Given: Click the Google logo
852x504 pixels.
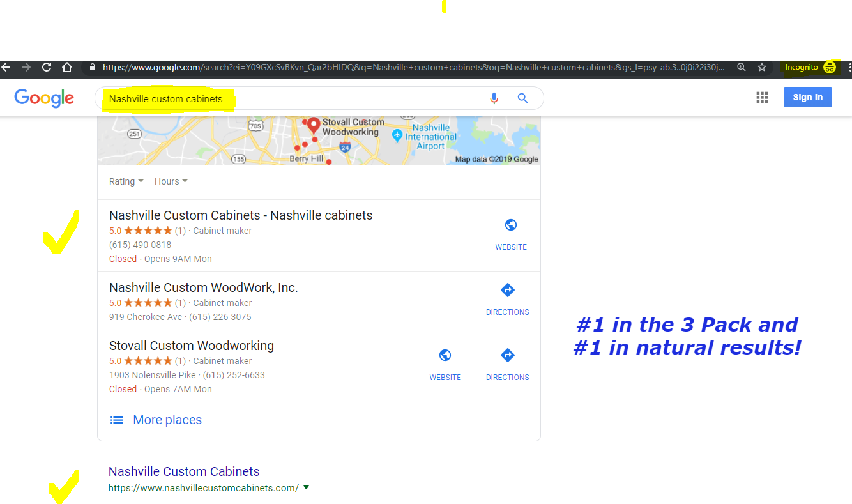Looking at the screenshot, I should 44,98.
